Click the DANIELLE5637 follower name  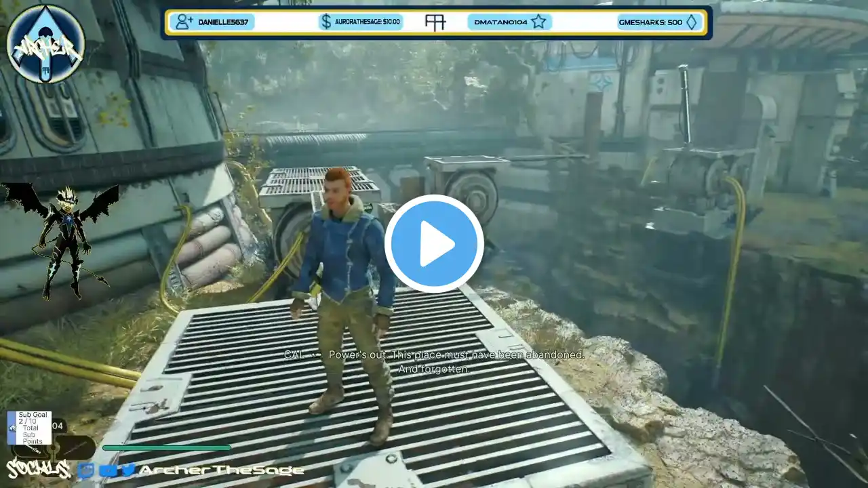click(x=222, y=22)
